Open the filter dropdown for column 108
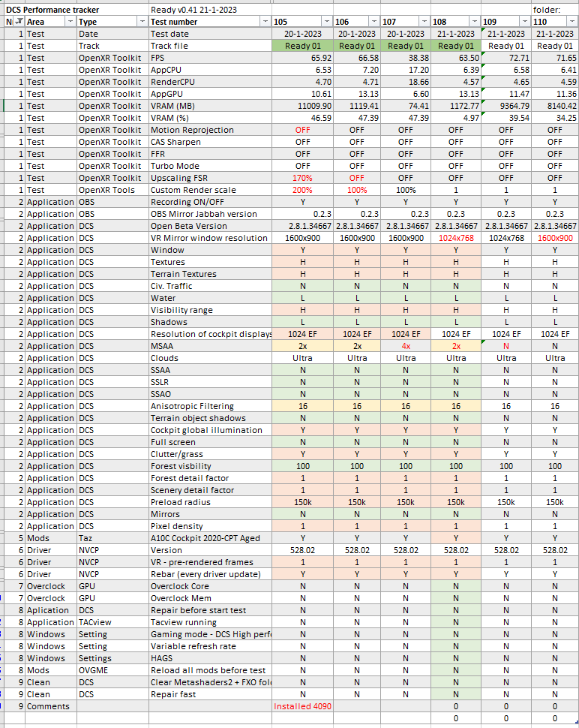 (x=475, y=22)
